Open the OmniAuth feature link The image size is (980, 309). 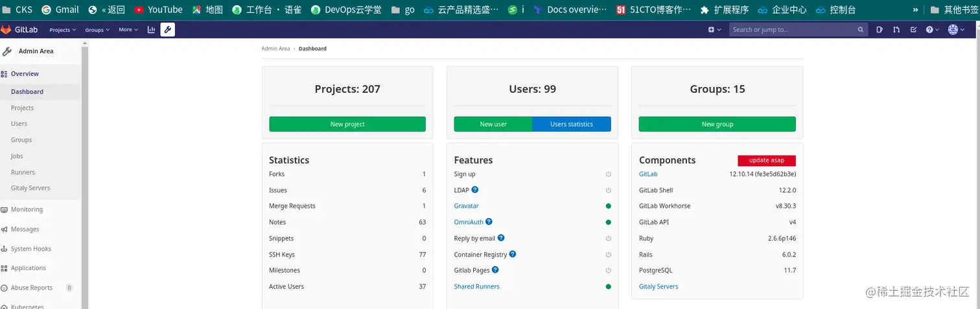(x=469, y=222)
